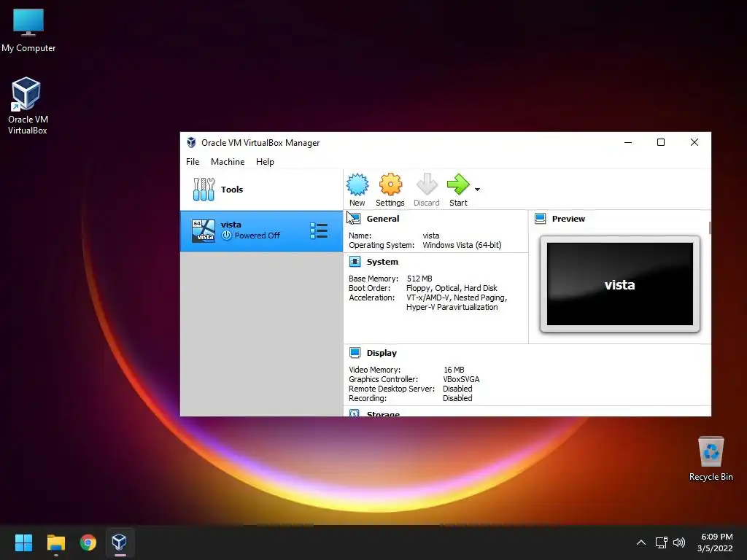Click the Remote Desktop Server 'Disabled' value

(457, 389)
